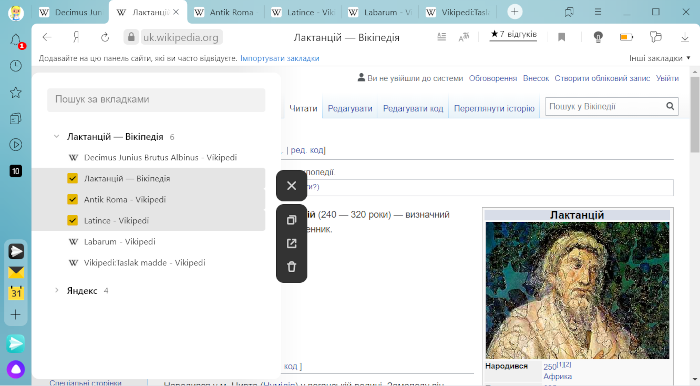Switch to the Labarum browser tab
Viewport: 700px width, 386px height.
pos(380,12)
